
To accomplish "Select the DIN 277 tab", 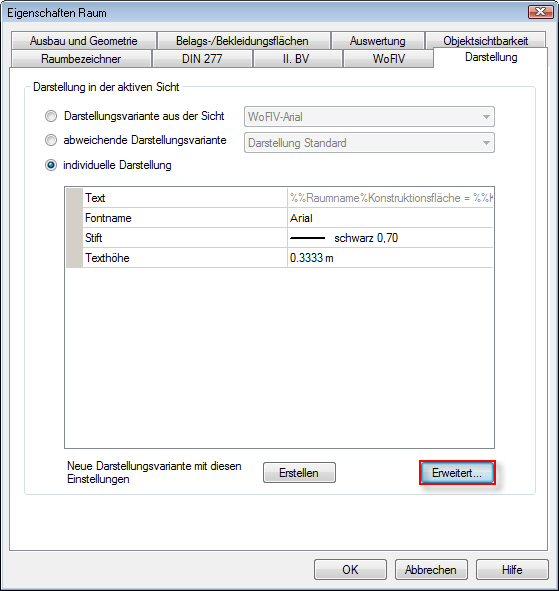I will pos(202,59).
